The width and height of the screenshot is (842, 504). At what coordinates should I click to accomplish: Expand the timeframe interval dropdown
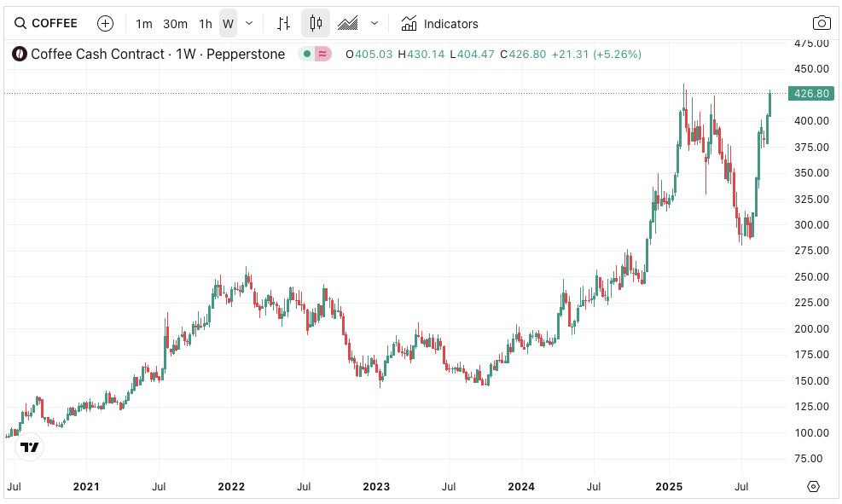249,23
